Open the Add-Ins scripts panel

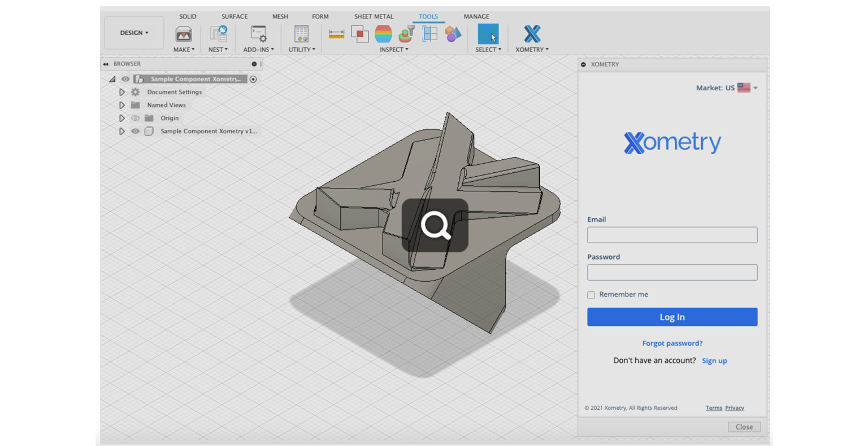coord(257,34)
